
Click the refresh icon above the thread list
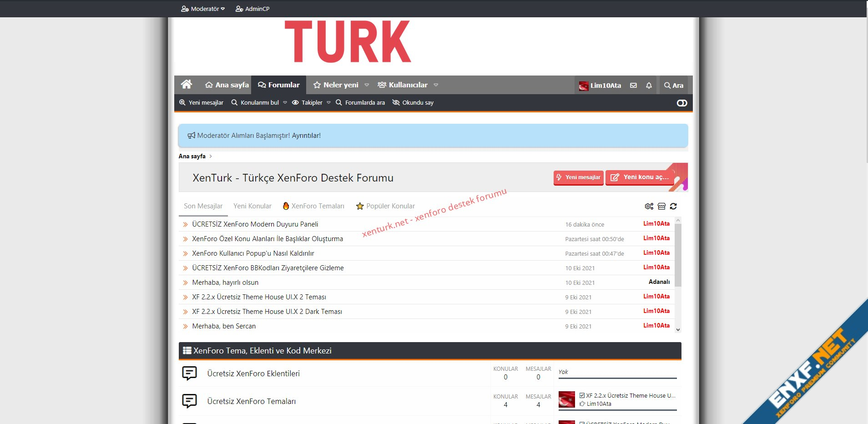pos(673,207)
